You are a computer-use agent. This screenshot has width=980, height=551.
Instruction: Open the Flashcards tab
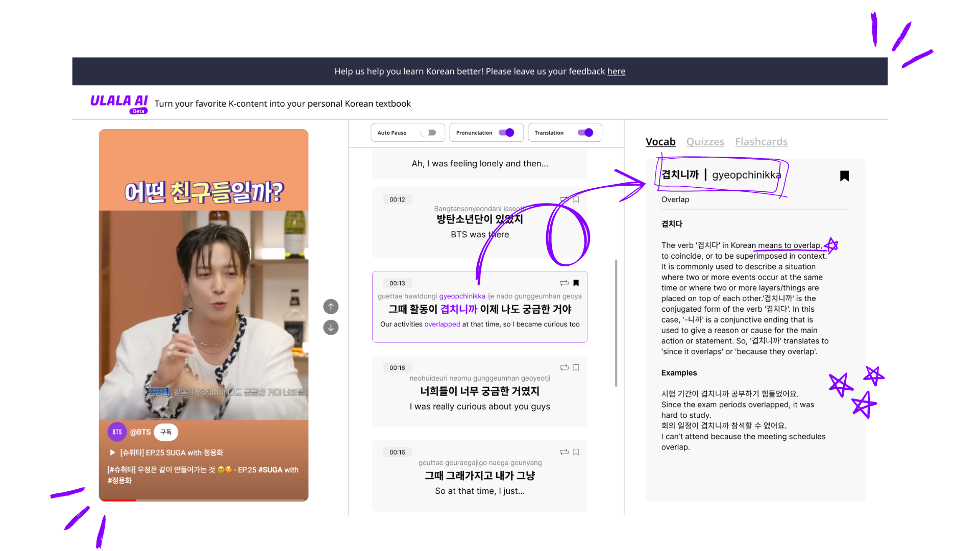click(761, 142)
